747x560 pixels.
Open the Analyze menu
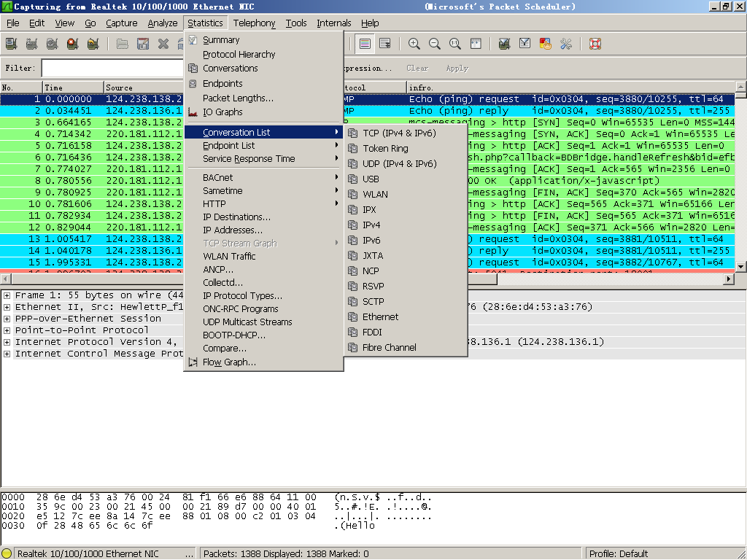(x=163, y=23)
